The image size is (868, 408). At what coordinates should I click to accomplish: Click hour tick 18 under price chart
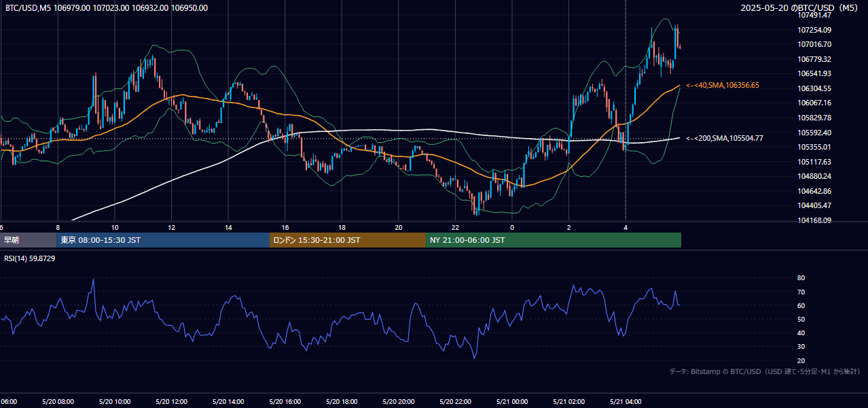coord(342,227)
